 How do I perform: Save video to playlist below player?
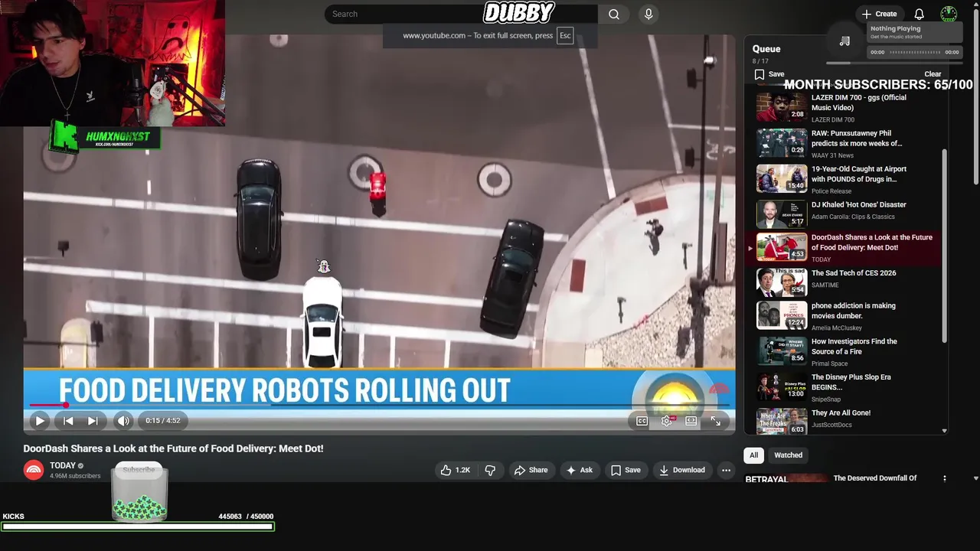[626, 470]
